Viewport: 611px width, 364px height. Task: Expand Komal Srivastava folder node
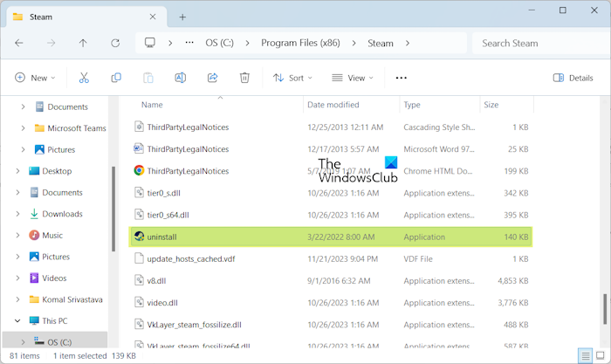(x=17, y=299)
